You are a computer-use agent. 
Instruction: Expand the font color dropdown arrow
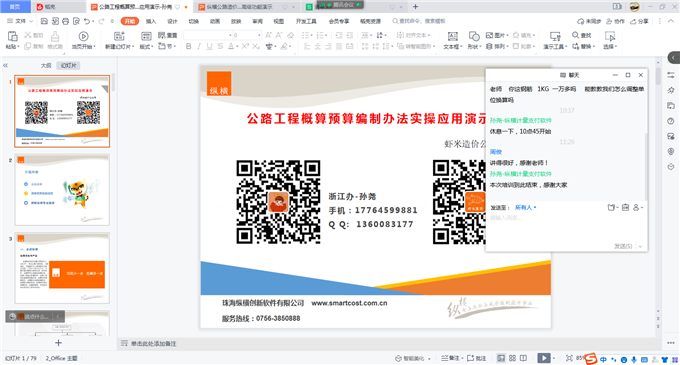pyautogui.click(x=237, y=47)
